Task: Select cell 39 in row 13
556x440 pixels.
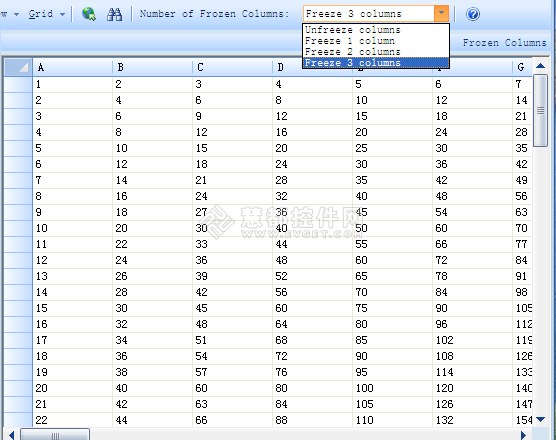Action: point(233,276)
